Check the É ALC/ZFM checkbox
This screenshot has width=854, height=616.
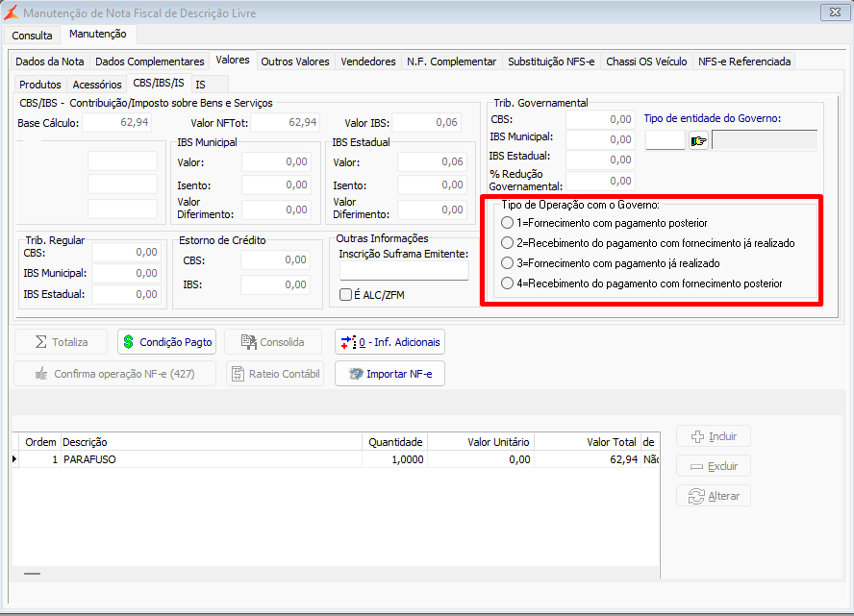coord(345,295)
